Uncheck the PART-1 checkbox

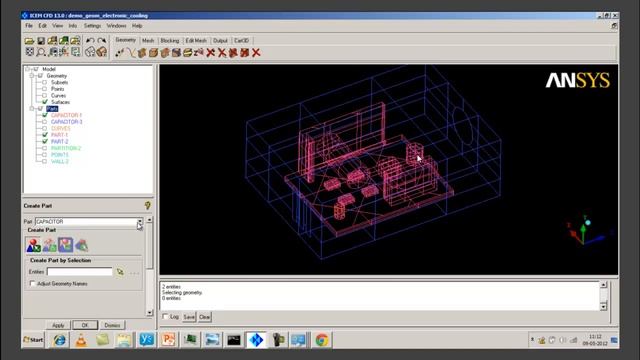click(x=44, y=135)
